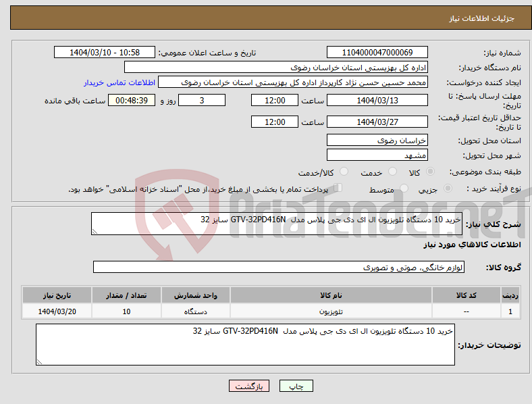This screenshot has height=404, width=532.
Task: Select the خدمت radio button
Action: (x=392, y=172)
